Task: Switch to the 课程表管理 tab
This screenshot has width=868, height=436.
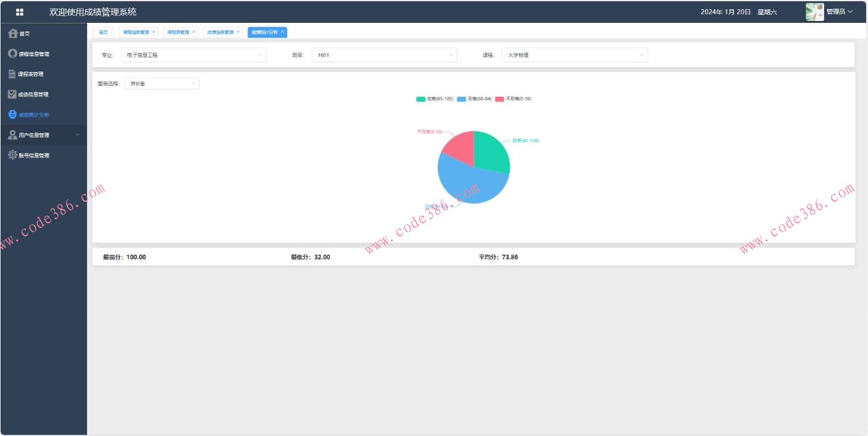Action: point(178,32)
